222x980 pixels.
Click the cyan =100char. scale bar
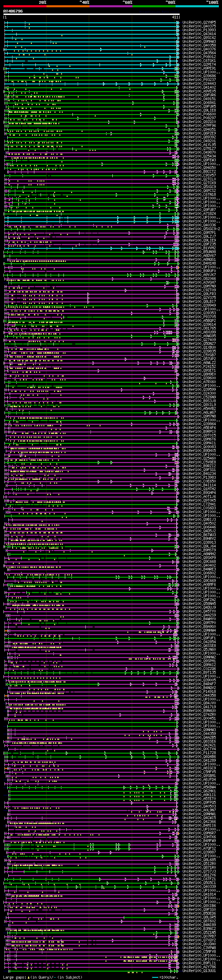tap(155, 977)
